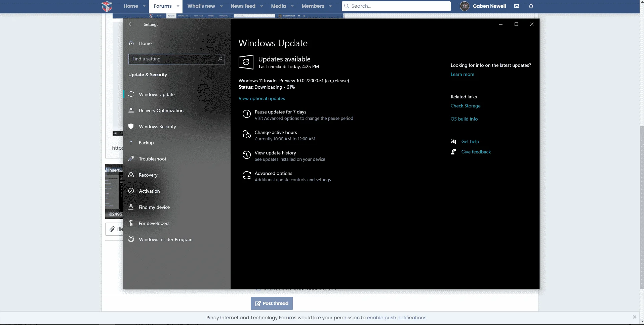Click Gaben Newell username
The height and width of the screenshot is (325, 644).
pyautogui.click(x=489, y=6)
